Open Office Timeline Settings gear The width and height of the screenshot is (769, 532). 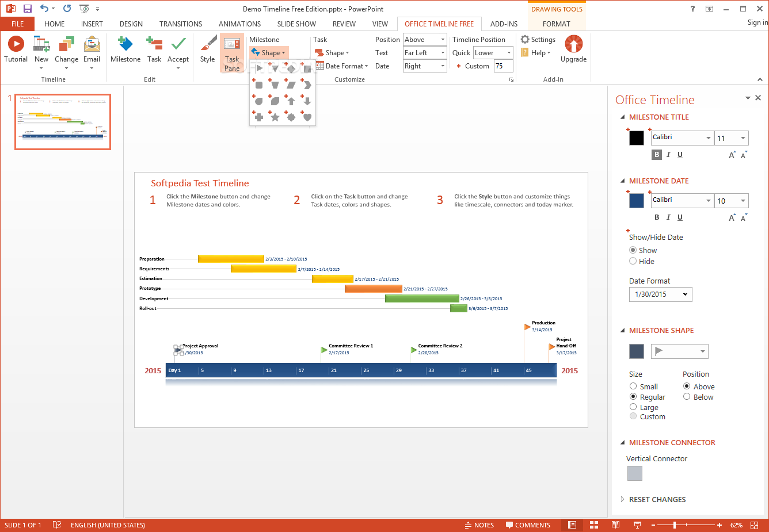click(x=538, y=39)
